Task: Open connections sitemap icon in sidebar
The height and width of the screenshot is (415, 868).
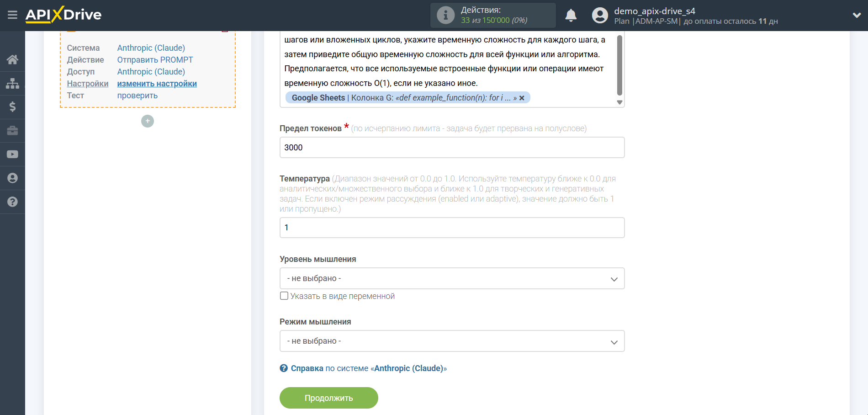Action: (12, 83)
